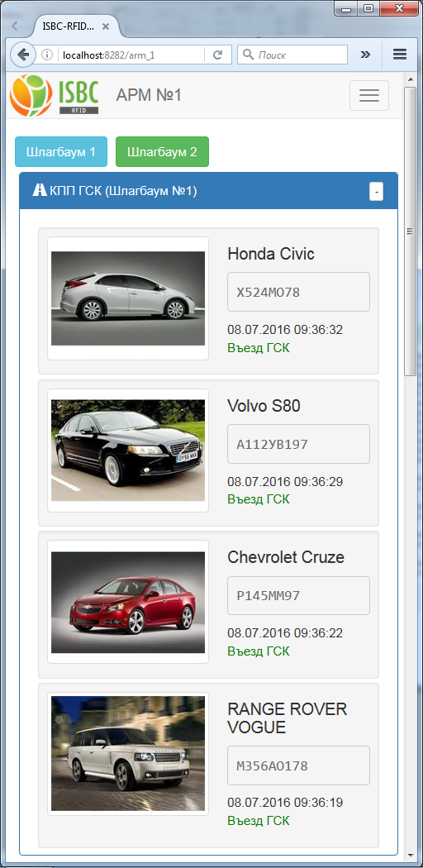Click the localhost address bar

click(131, 55)
